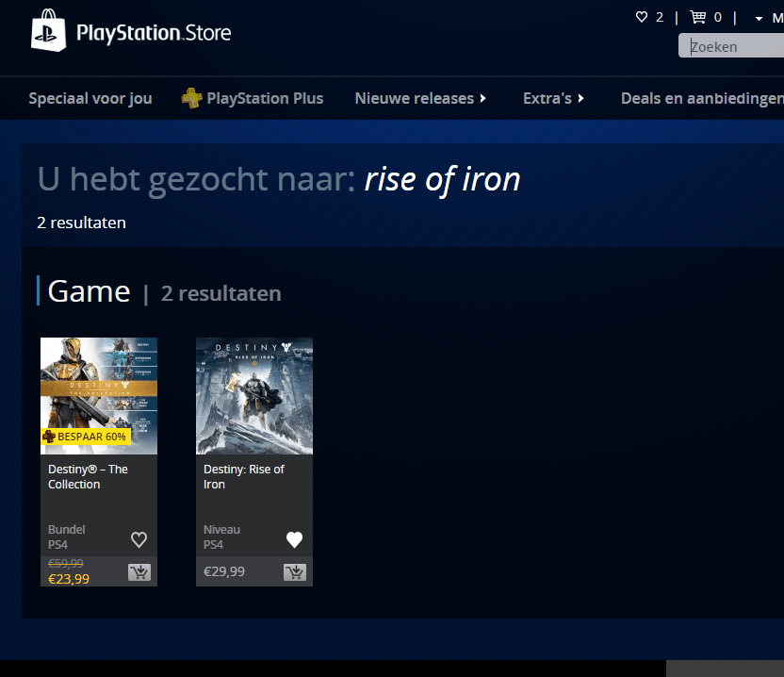The width and height of the screenshot is (784, 677).
Task: Open Speciaal voor jou menu
Action: (x=90, y=98)
